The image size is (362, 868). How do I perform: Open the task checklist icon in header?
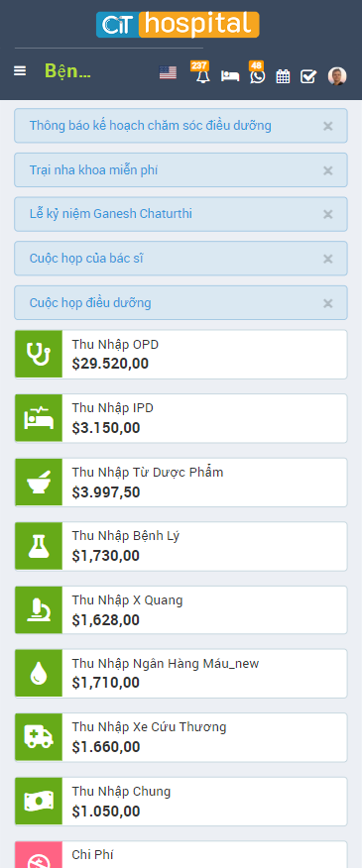(x=308, y=76)
